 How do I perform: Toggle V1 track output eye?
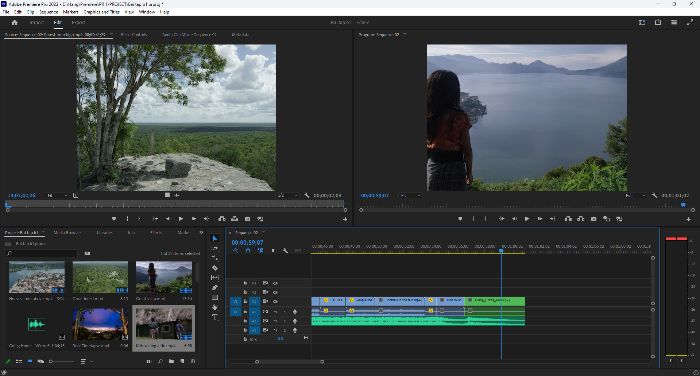point(275,301)
